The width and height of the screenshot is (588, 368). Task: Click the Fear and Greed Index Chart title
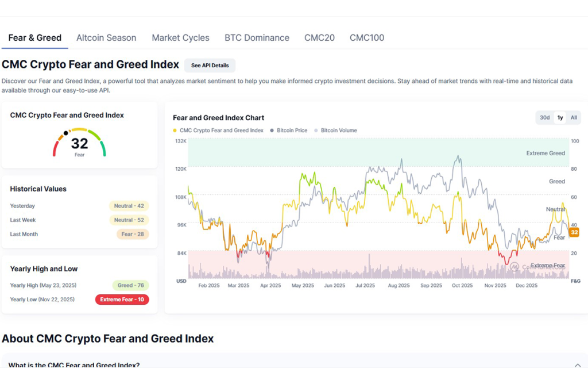click(x=218, y=118)
